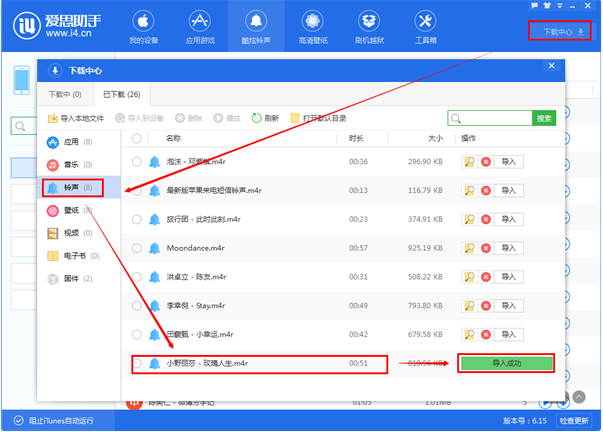
Task: Click the green 搜索 (Search) button
Action: coord(544,118)
